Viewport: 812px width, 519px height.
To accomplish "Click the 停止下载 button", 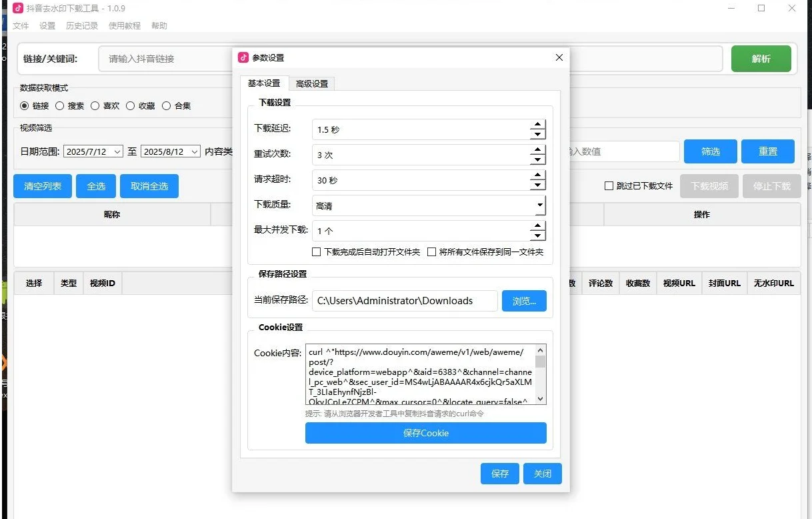I will (x=772, y=186).
